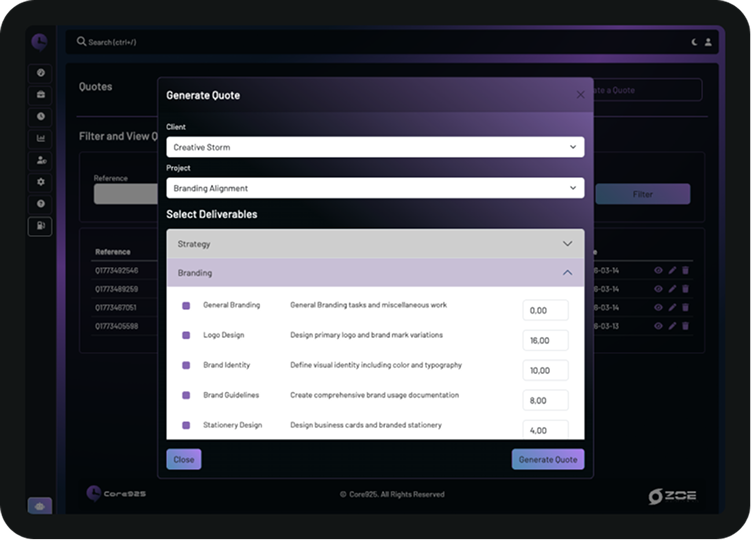Expand the Strategy deliverables section

(375, 244)
